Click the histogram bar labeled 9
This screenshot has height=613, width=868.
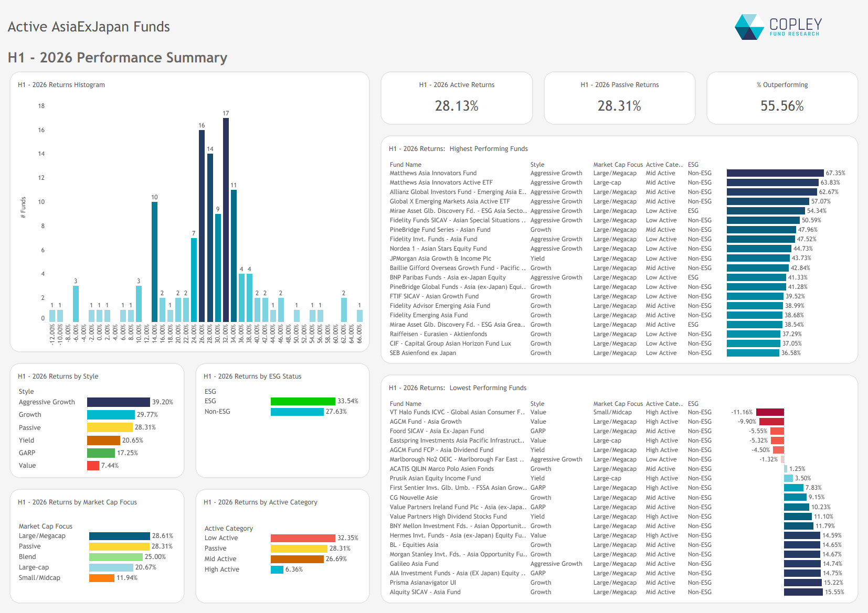[x=218, y=267]
